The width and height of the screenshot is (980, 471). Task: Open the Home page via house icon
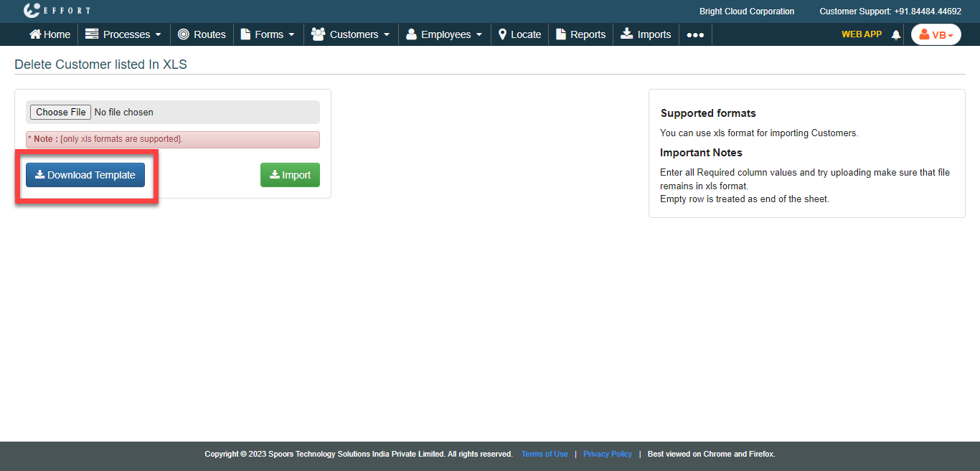[x=35, y=34]
